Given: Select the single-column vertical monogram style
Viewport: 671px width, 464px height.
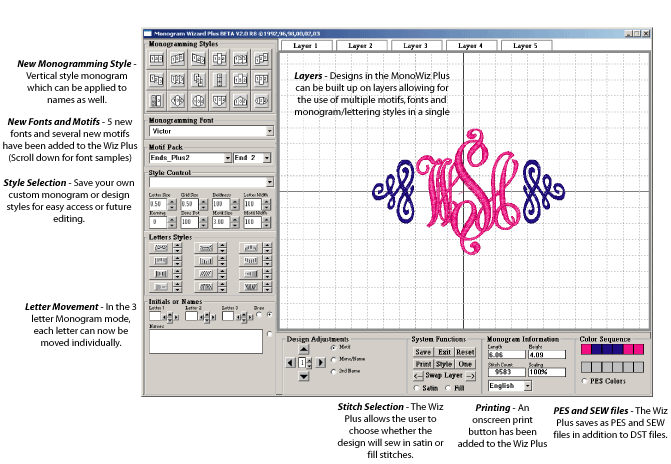Looking at the screenshot, I should [x=219, y=80].
